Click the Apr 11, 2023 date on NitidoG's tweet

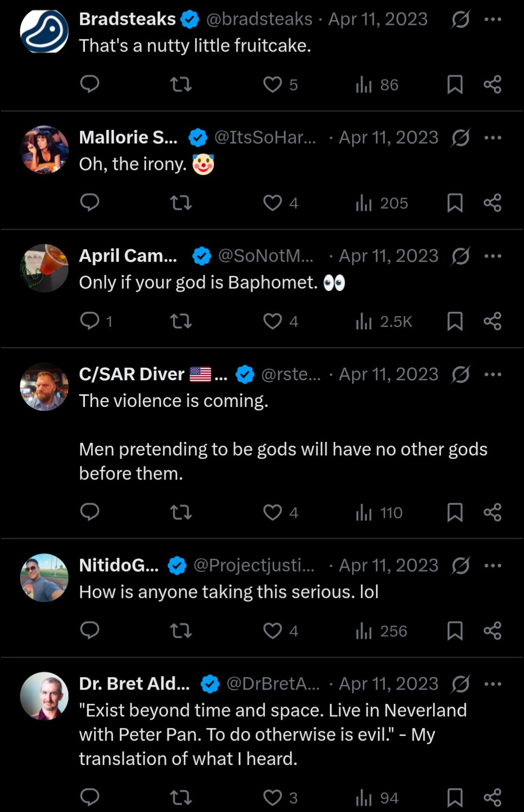[389, 565]
